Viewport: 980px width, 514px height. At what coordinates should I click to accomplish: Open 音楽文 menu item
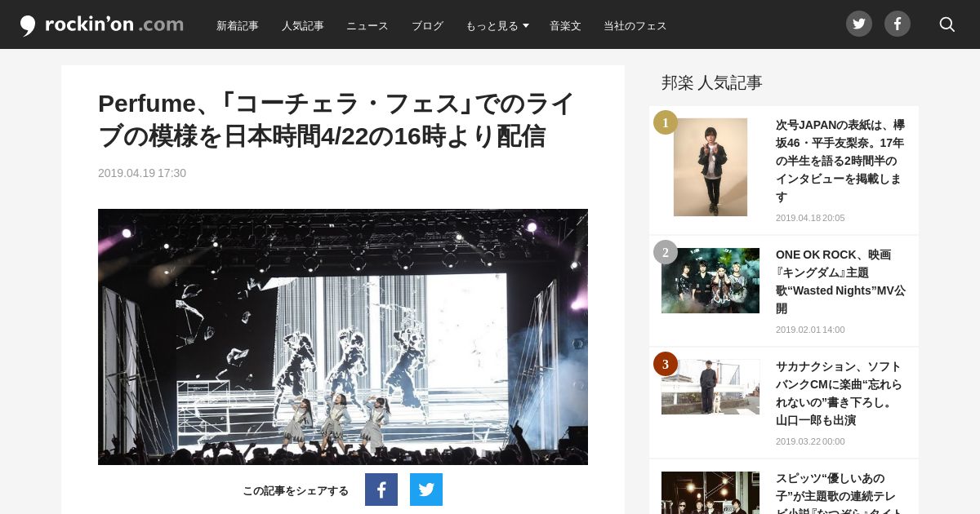pos(565,25)
